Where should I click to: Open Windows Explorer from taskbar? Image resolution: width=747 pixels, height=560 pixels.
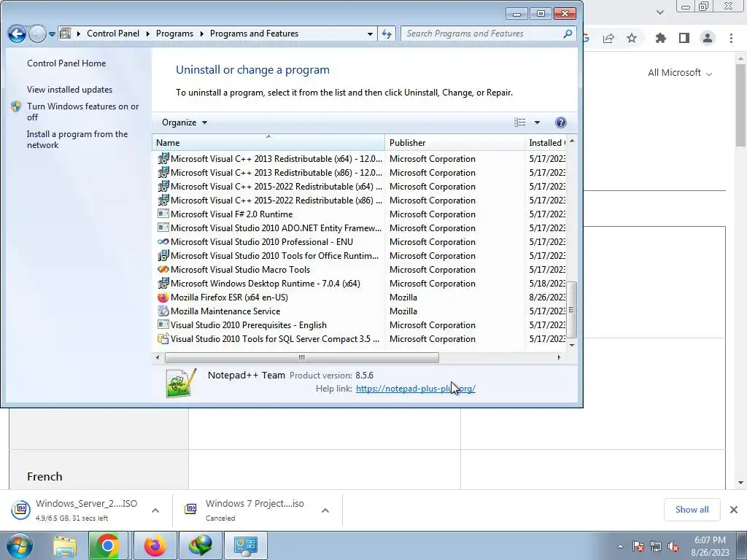(x=65, y=545)
